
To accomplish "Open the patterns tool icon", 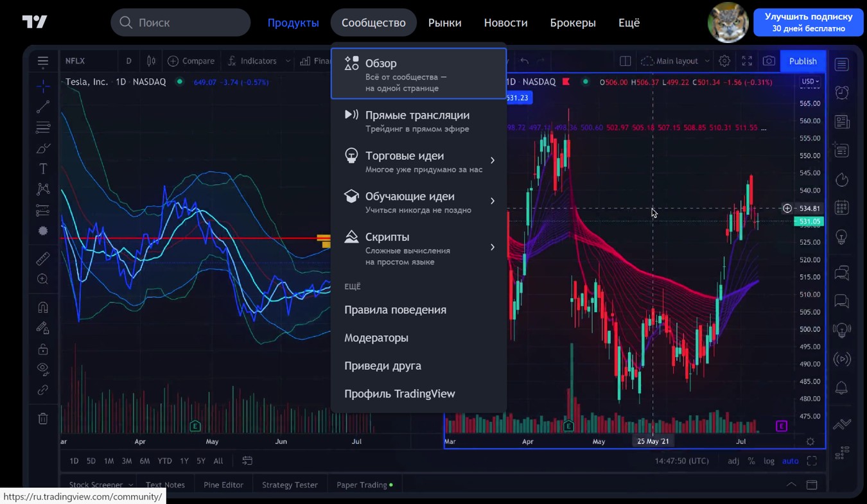I will [x=43, y=189].
